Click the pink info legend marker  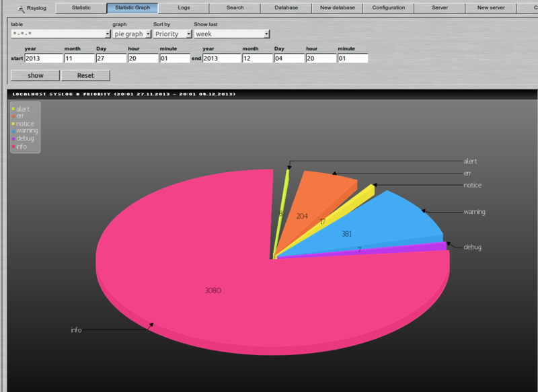point(13,145)
